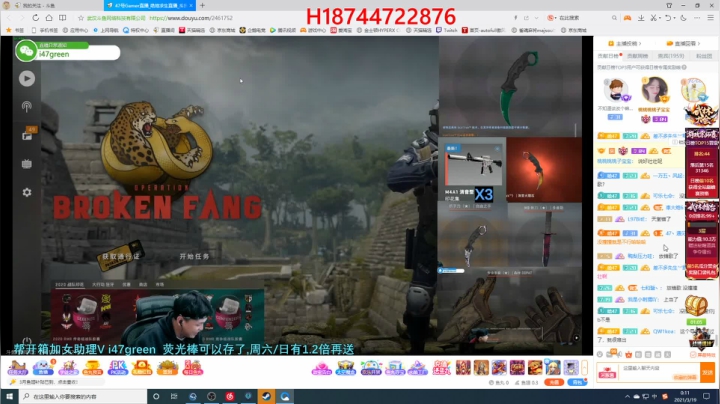This screenshot has height=404, width=720.
Task: Click the broadcast antenna sidebar icon
Action: 27,107
